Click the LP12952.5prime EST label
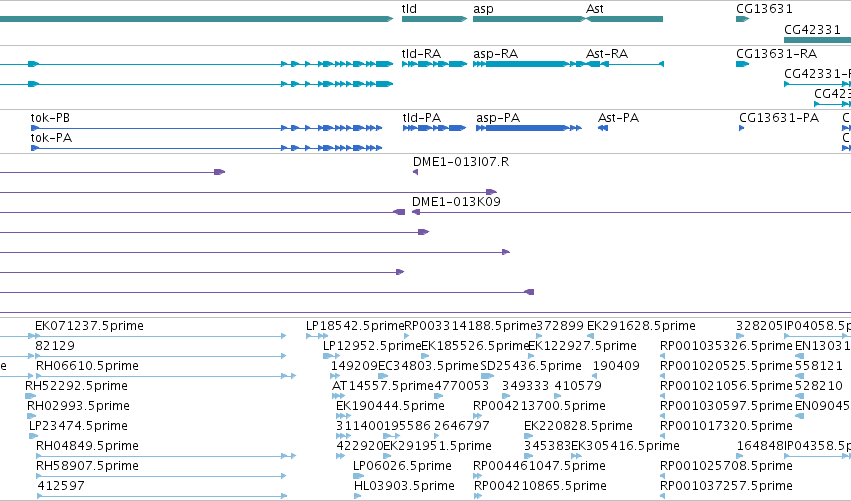This screenshot has height=501, width=851. [372, 346]
